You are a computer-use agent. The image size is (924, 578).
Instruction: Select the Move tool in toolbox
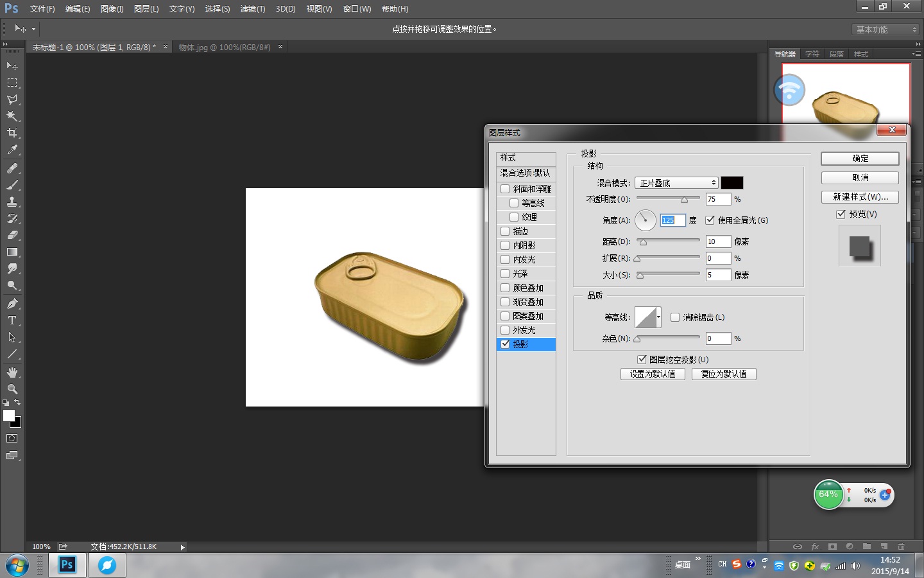pos(12,66)
